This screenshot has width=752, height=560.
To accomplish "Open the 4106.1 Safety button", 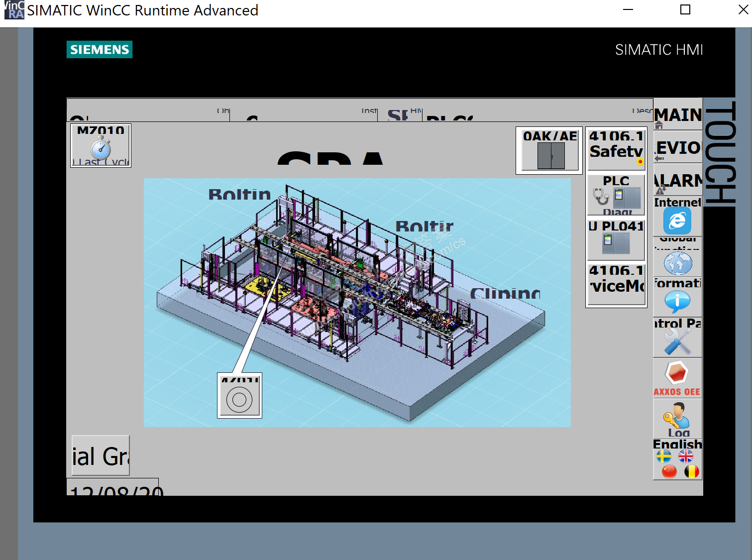I will click(x=616, y=149).
